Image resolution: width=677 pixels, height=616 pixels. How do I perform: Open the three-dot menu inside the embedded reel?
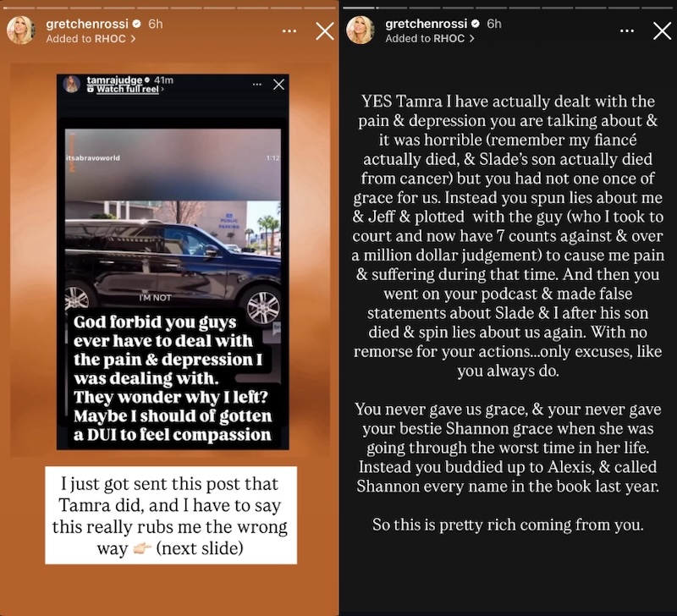tap(257, 85)
